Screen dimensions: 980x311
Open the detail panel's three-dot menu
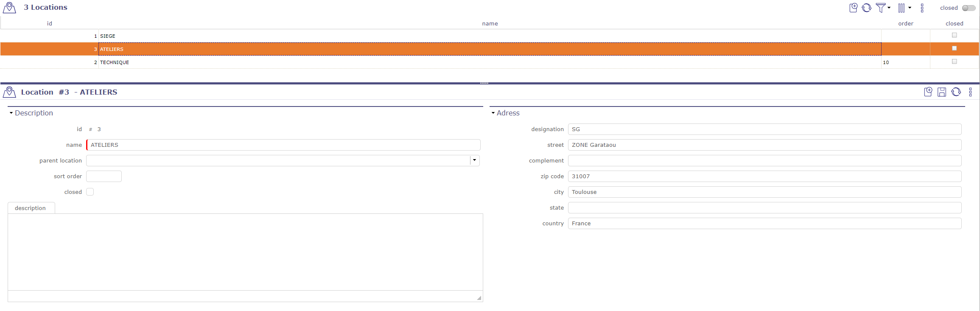click(x=970, y=92)
